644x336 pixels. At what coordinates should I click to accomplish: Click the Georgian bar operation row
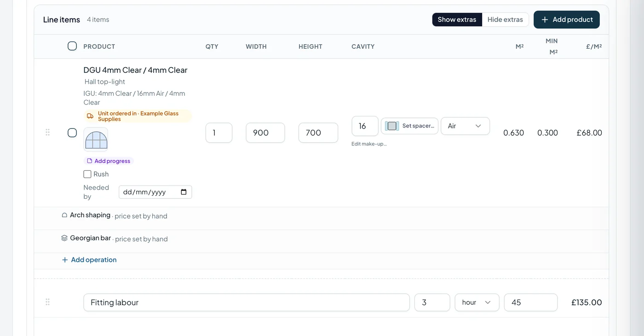tap(322, 242)
